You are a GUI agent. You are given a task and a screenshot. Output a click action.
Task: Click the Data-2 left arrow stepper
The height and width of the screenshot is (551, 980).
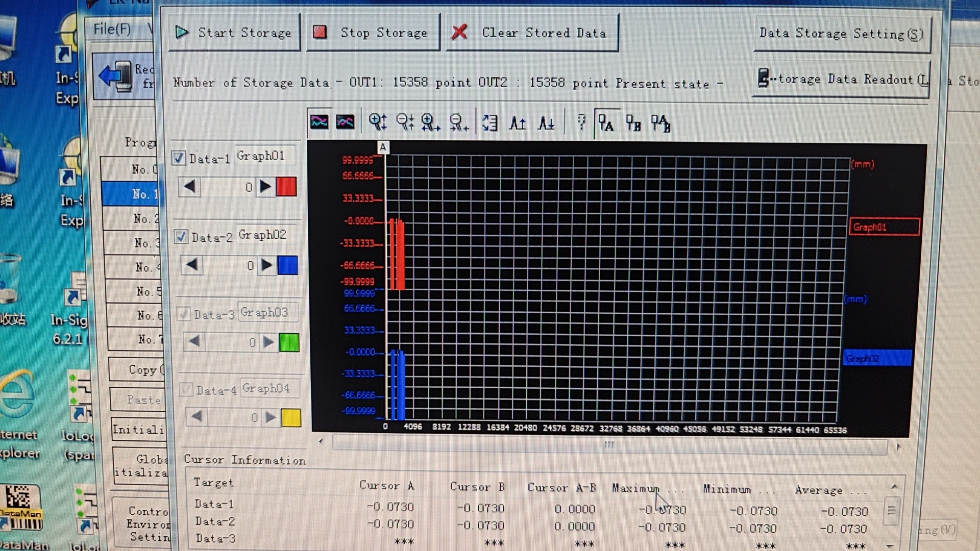point(192,265)
